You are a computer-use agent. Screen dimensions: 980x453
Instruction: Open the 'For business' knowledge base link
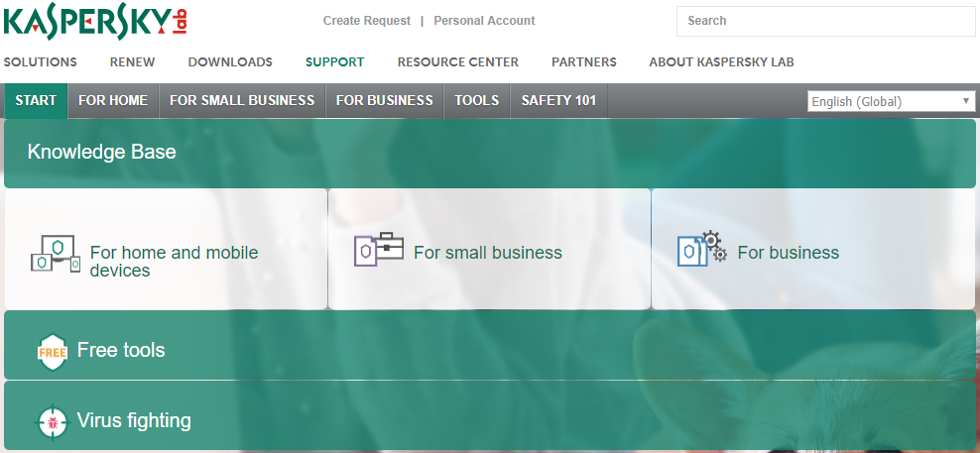(x=789, y=253)
